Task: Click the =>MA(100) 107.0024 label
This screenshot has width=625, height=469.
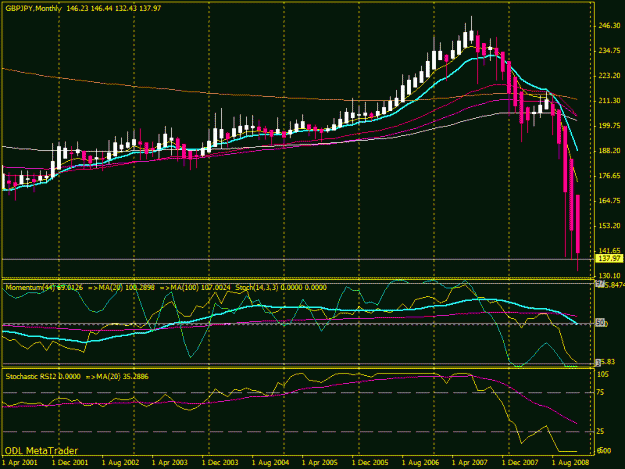Action: click(x=195, y=287)
